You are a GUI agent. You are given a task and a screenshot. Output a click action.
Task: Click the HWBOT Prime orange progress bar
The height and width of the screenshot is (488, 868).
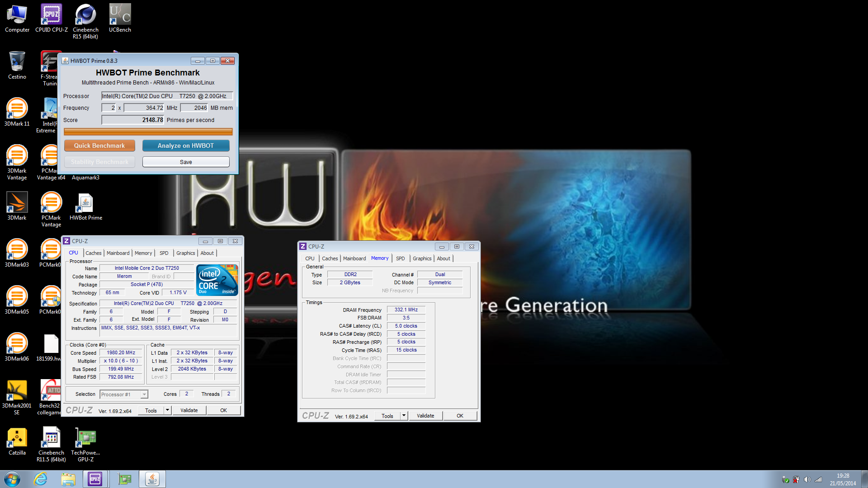pyautogui.click(x=148, y=131)
